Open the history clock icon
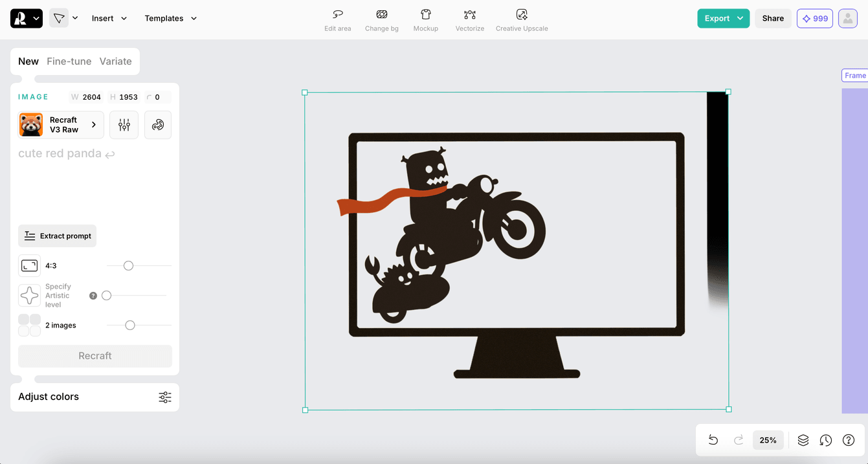868x464 pixels. [825, 440]
